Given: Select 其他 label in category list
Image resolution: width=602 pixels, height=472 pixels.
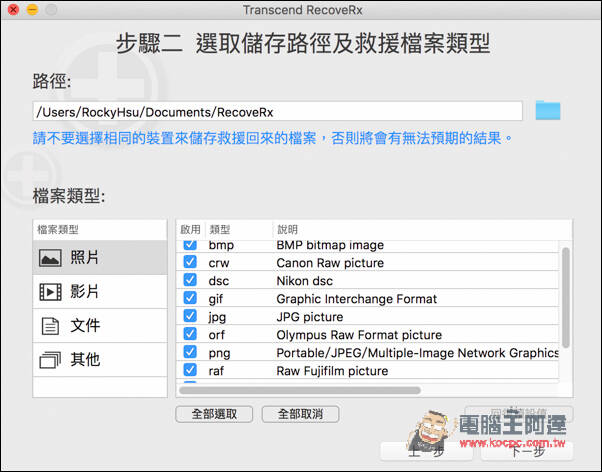Looking at the screenshot, I should pos(85,359).
